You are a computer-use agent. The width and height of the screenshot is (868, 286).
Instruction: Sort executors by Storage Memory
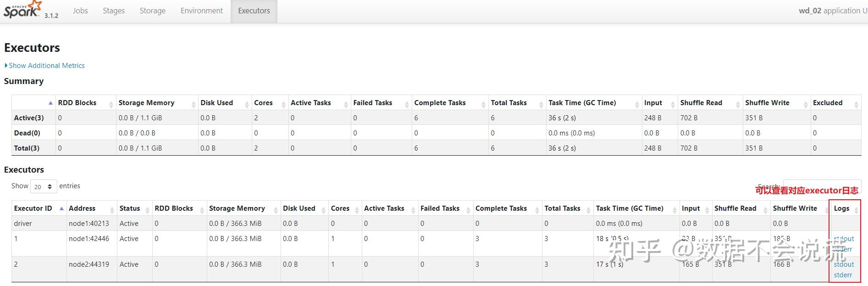[237, 208]
